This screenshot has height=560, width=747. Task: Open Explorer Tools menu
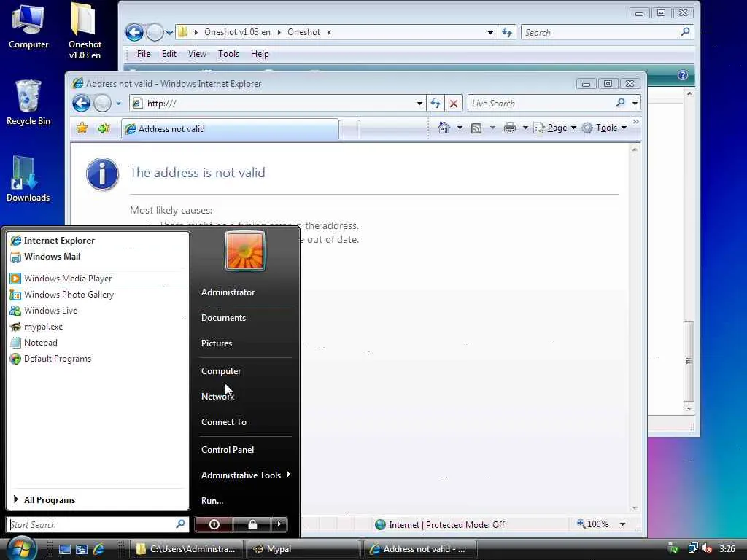tap(228, 54)
